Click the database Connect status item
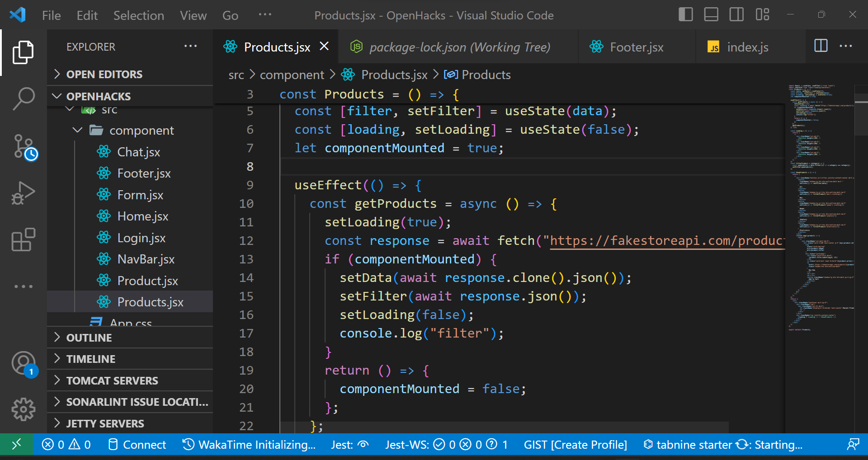 pos(137,445)
